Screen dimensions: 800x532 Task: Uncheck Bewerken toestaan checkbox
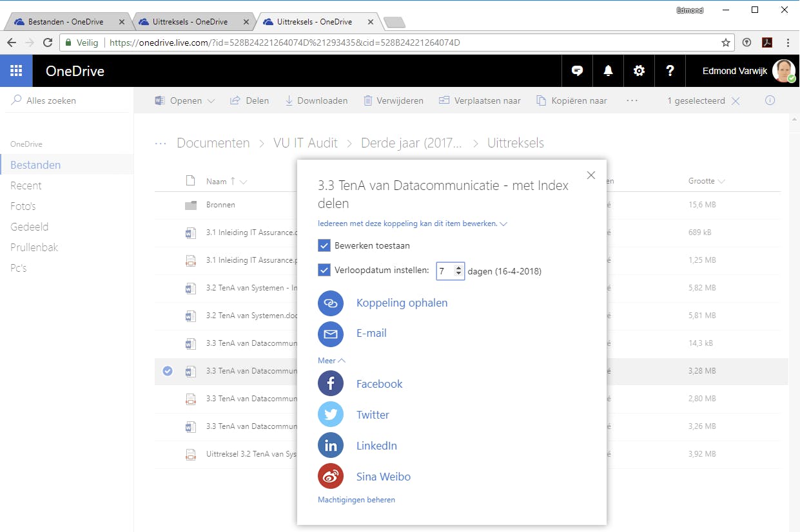(x=324, y=245)
